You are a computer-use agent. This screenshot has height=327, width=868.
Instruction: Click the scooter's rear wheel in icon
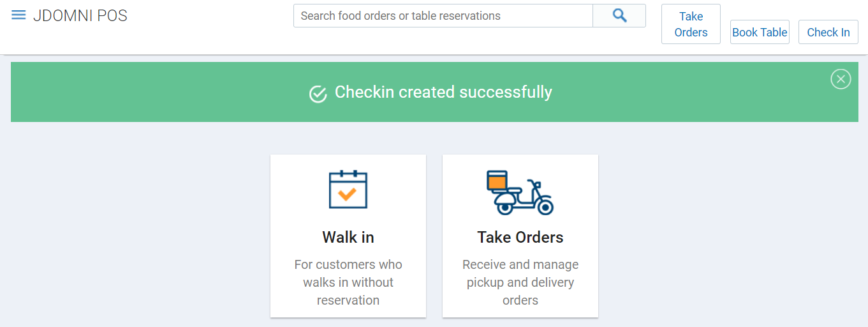tap(545, 208)
